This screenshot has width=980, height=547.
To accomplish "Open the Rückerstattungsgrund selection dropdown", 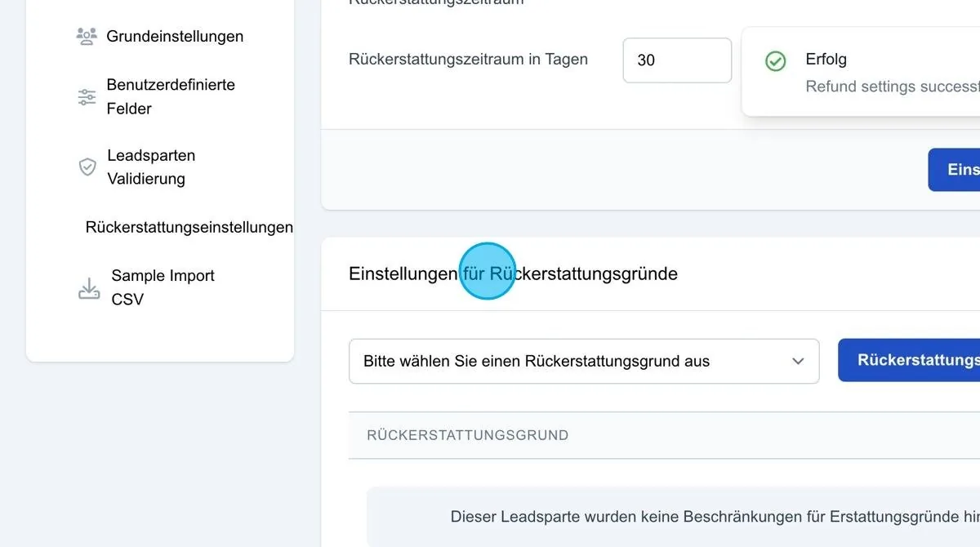I will pos(584,361).
